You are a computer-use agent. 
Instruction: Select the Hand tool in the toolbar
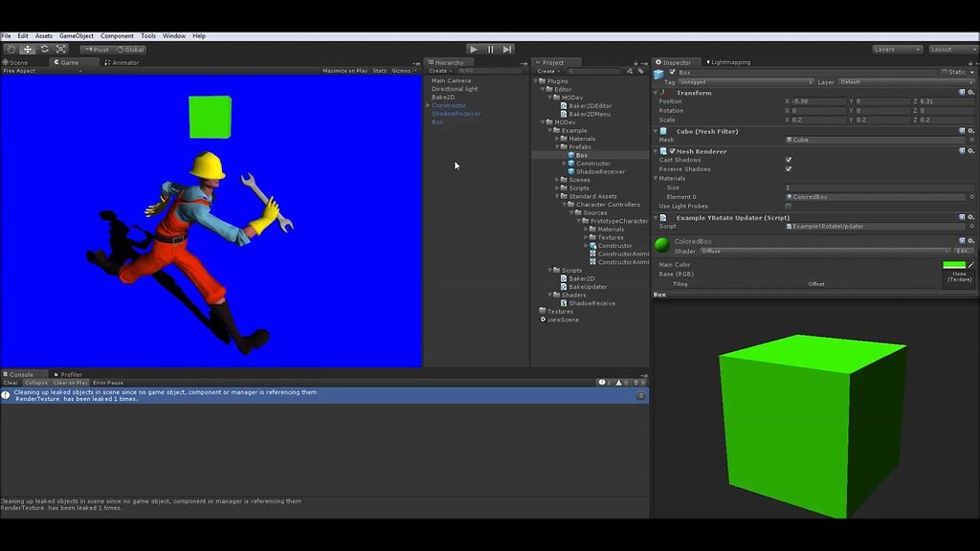pos(11,49)
